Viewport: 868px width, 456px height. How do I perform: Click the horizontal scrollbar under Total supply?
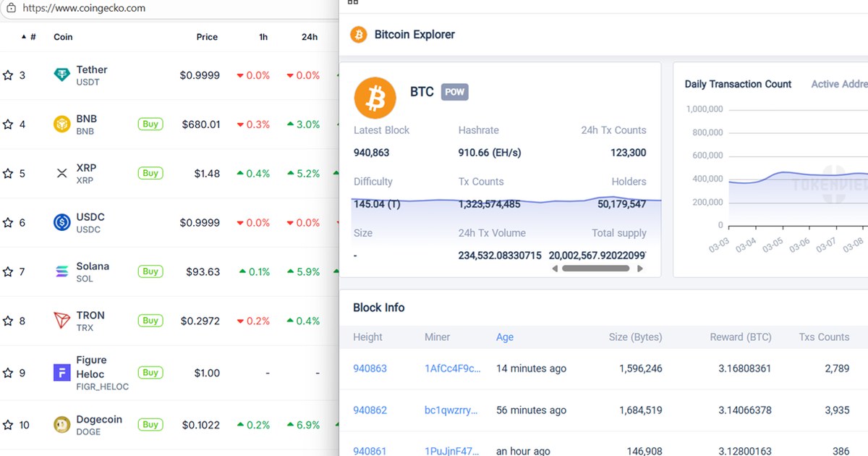tap(596, 268)
